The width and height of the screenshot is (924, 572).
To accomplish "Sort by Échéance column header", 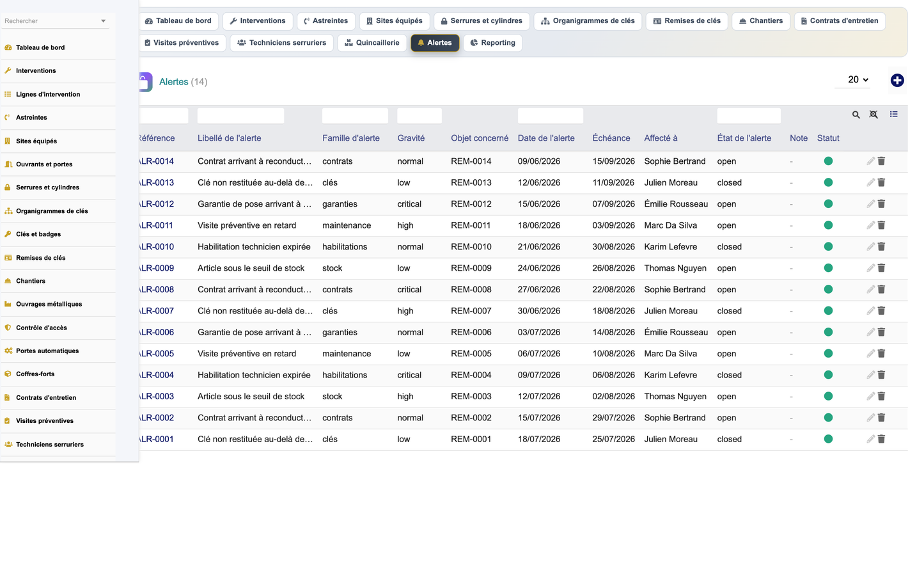I will [611, 138].
